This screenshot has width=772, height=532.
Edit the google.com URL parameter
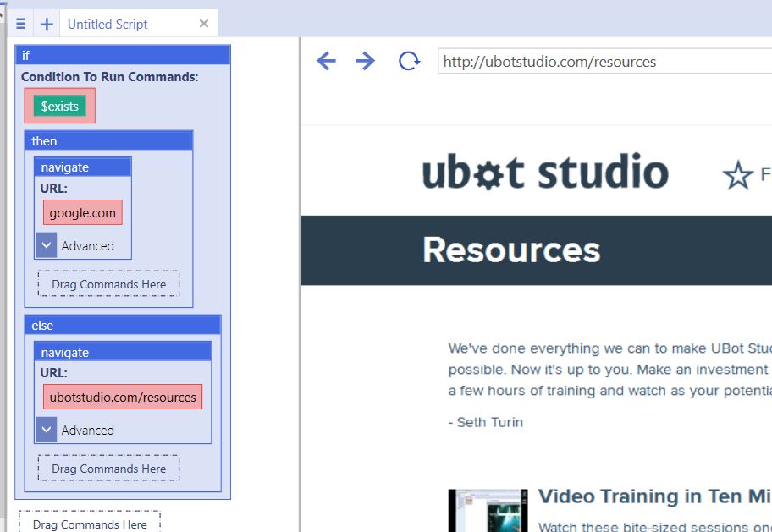point(83,212)
